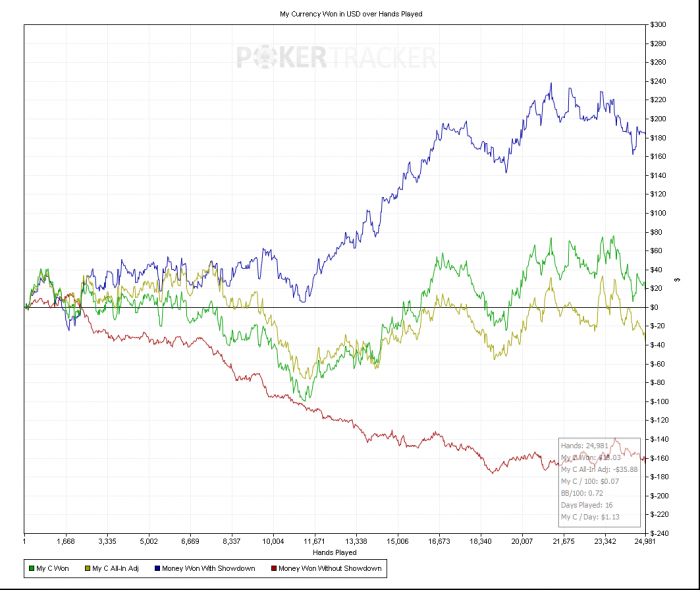The width and height of the screenshot is (700, 590).
Task: Click the 18,340 x-axis tick label
Action: click(x=480, y=541)
